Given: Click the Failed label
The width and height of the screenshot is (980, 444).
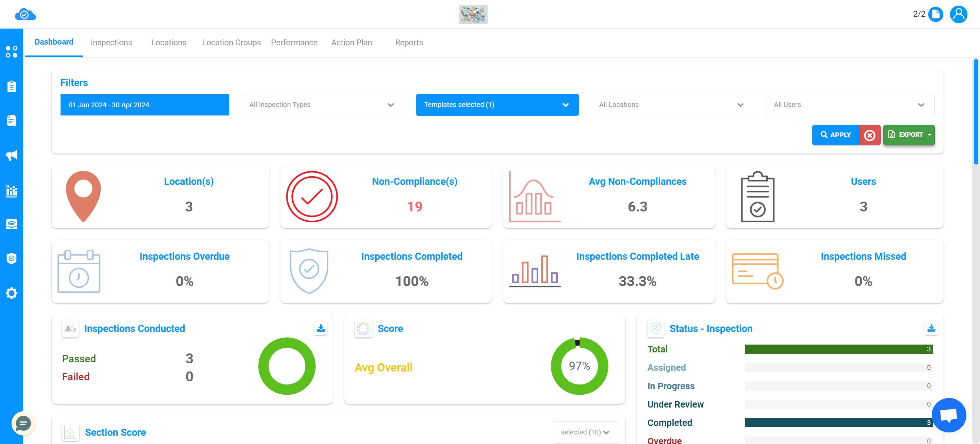Looking at the screenshot, I should pyautogui.click(x=76, y=377).
